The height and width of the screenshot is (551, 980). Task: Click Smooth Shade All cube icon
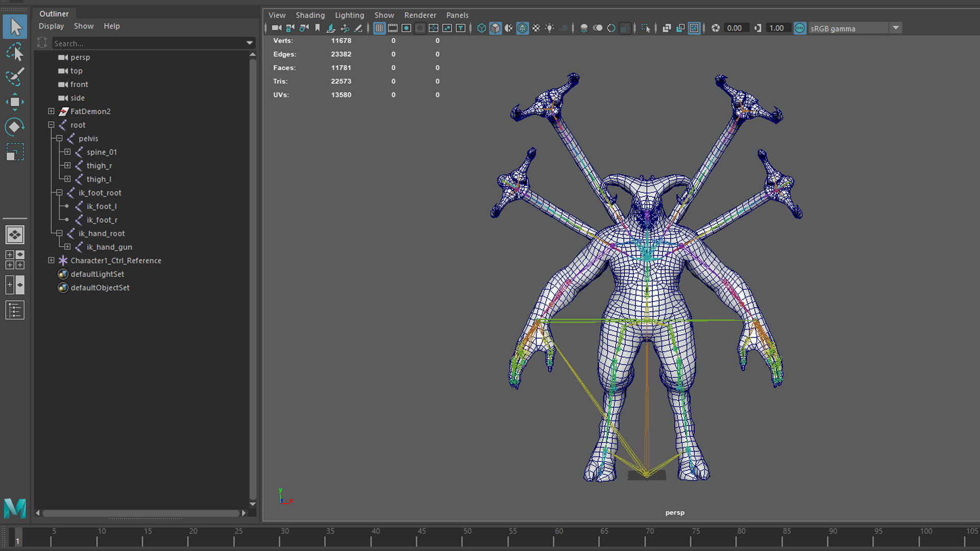495,28
